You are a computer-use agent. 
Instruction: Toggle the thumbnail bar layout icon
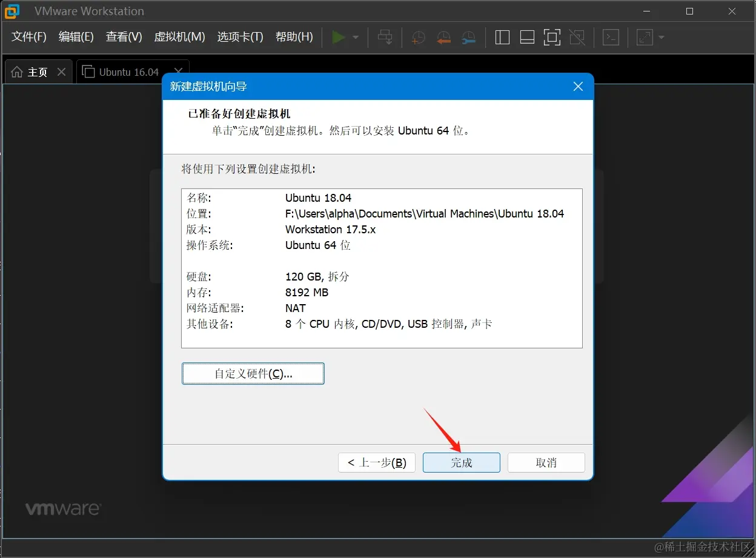click(527, 38)
